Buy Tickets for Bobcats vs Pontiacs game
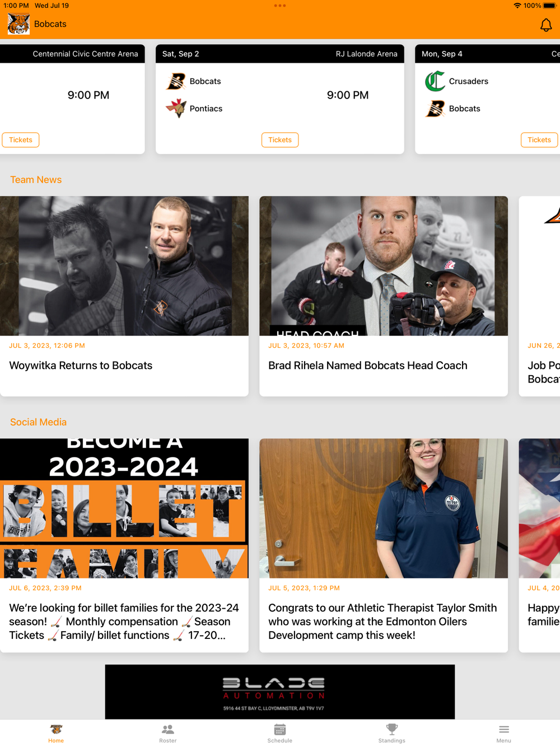This screenshot has width=560, height=747. point(280,140)
